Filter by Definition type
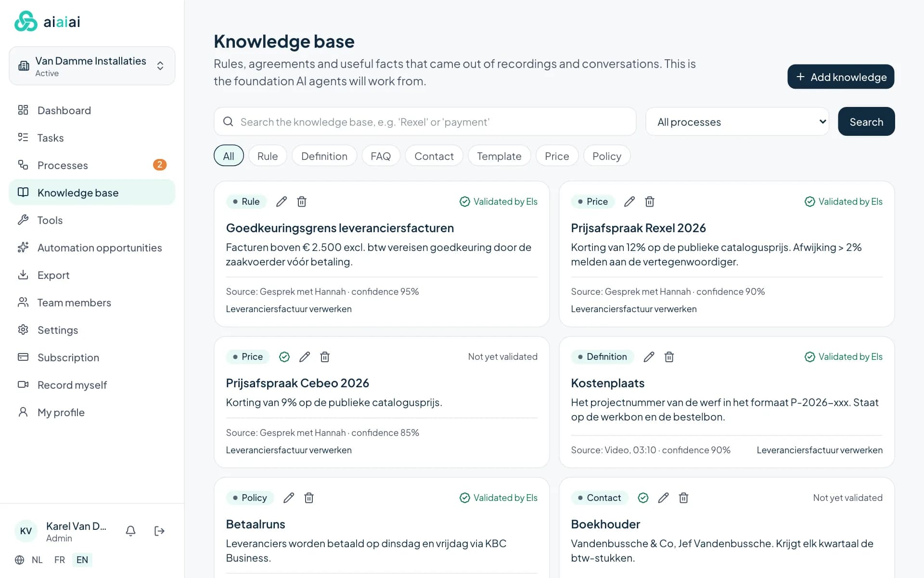924x578 pixels. [x=324, y=156]
